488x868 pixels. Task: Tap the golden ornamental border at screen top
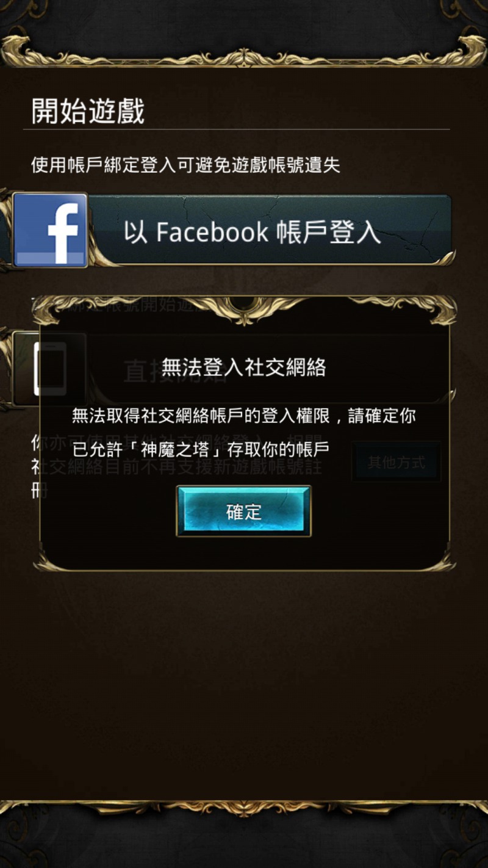click(244, 52)
